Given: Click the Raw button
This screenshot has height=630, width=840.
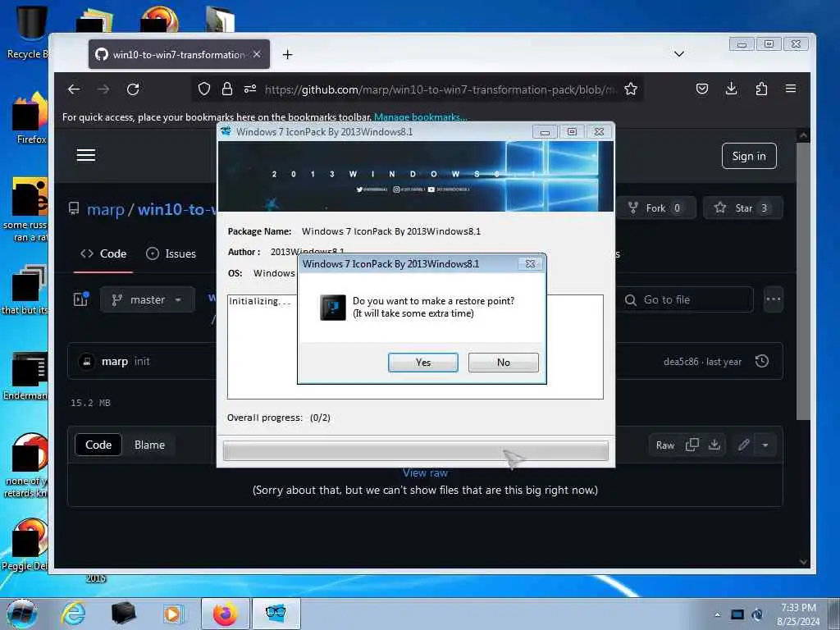Looking at the screenshot, I should click(664, 445).
